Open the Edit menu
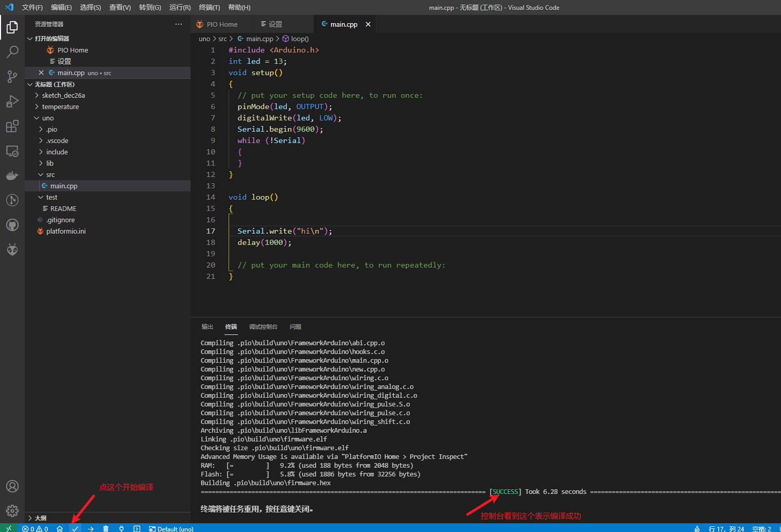The image size is (781, 532). 61,7
